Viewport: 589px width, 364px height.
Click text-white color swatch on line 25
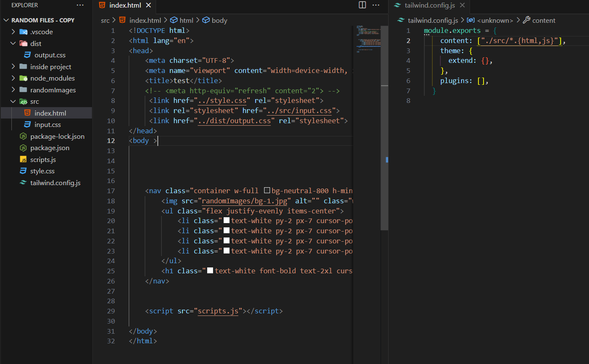tap(210, 270)
